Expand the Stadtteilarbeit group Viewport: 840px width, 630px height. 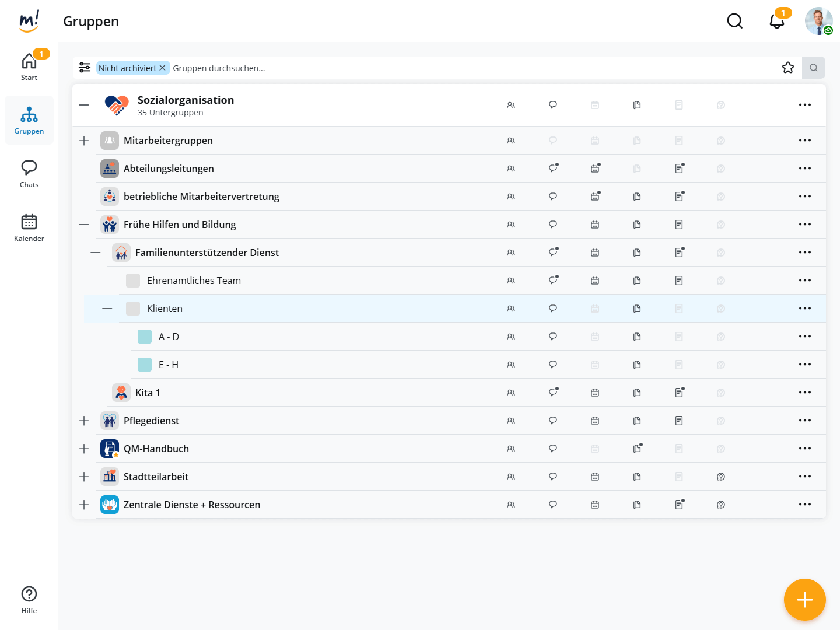[x=84, y=477]
